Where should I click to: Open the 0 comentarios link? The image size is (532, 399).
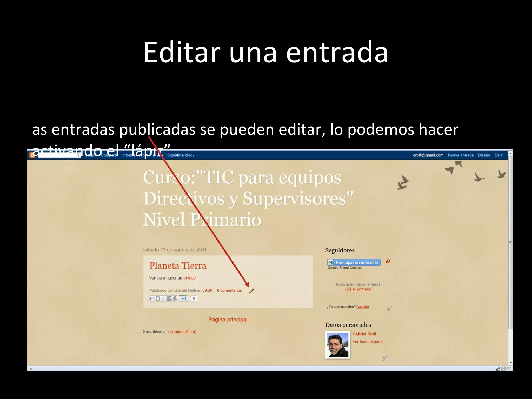click(229, 290)
